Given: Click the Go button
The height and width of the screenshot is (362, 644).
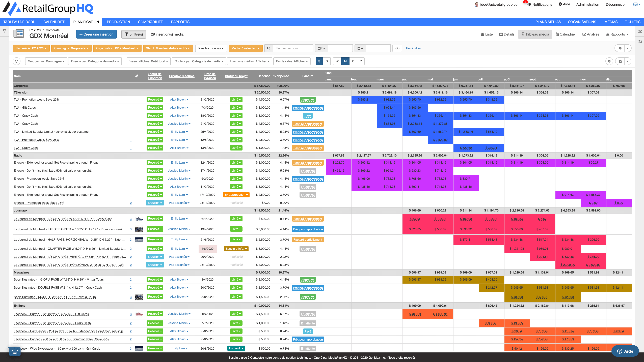Looking at the screenshot, I should point(397,48).
